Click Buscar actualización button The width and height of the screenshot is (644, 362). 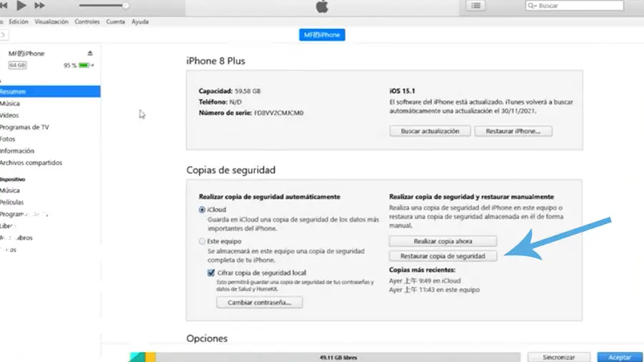pyautogui.click(x=430, y=132)
